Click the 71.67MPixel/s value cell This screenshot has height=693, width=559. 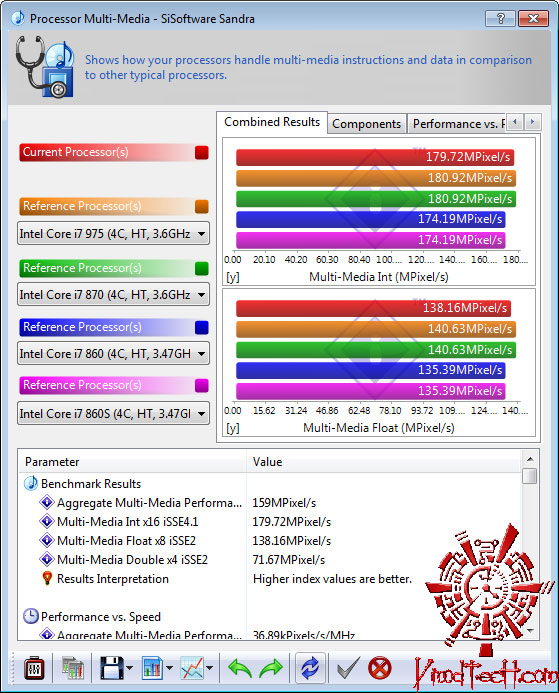pos(289,560)
